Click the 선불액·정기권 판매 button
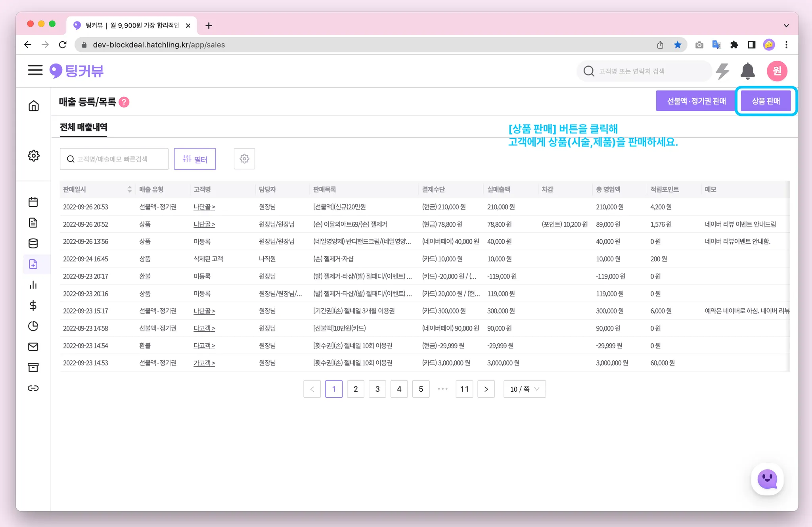Screen dimensions: 812x527 (x=696, y=101)
